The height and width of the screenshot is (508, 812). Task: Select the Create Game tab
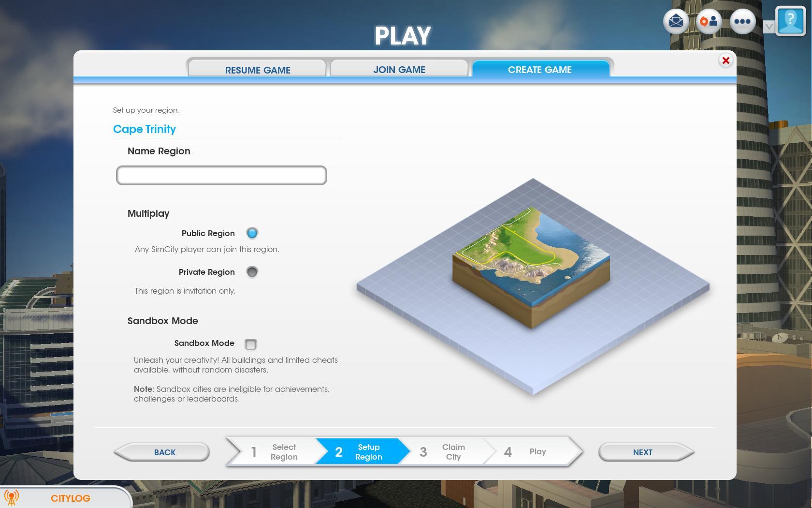(x=540, y=70)
